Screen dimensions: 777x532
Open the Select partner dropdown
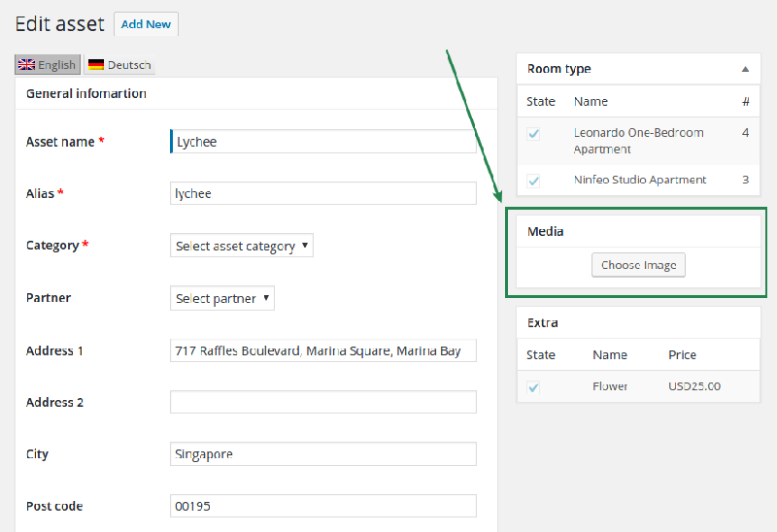(222, 298)
